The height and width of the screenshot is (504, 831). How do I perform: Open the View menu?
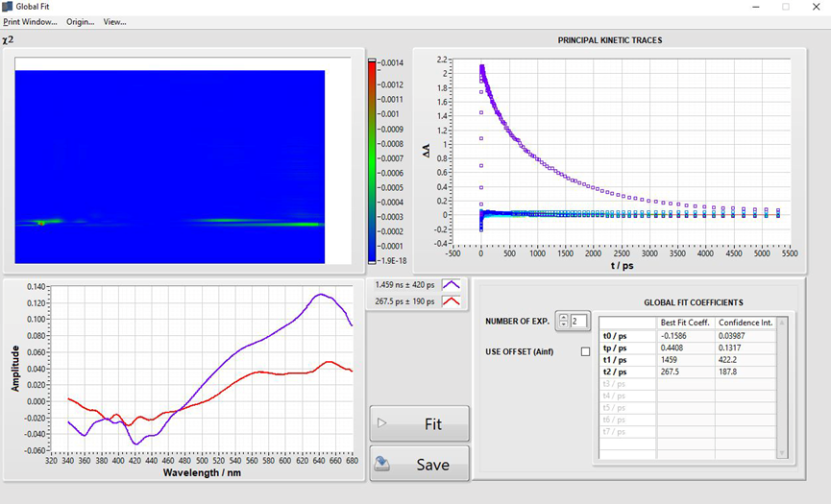click(114, 22)
